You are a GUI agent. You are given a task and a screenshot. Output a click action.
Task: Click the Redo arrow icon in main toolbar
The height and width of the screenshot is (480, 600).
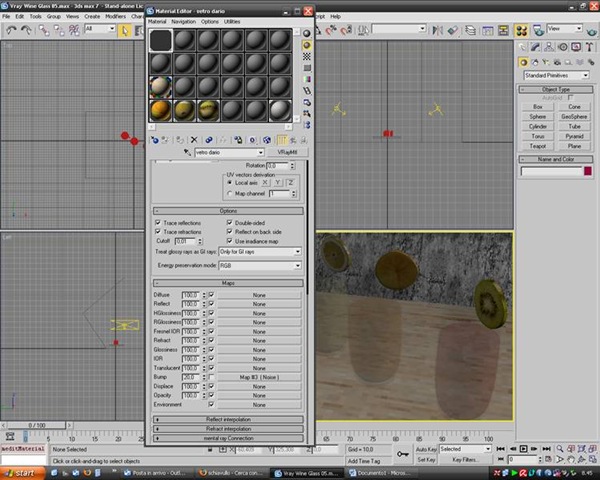pyautogui.click(x=26, y=30)
